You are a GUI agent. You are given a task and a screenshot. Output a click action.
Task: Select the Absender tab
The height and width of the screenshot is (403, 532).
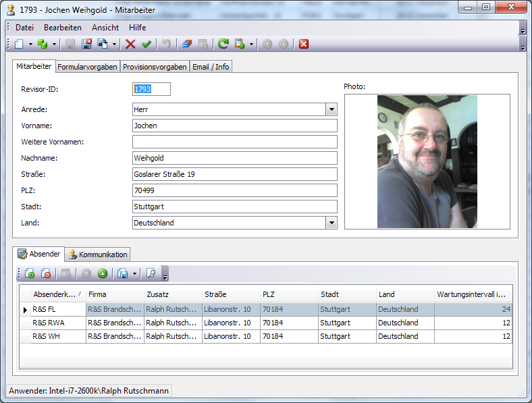[38, 254]
